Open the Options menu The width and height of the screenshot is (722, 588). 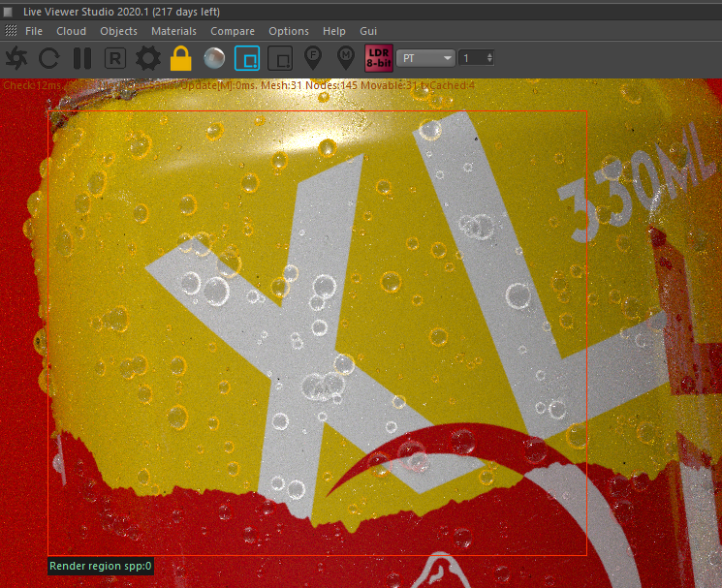point(289,31)
